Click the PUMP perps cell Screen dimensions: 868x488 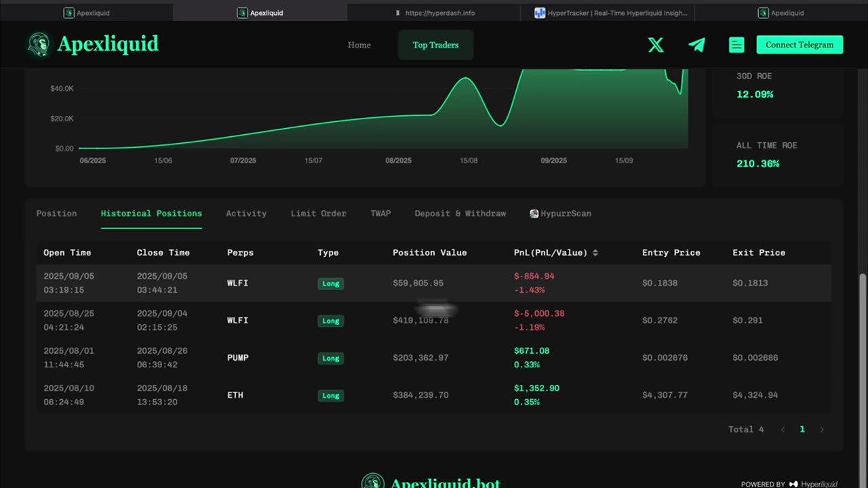pos(238,358)
